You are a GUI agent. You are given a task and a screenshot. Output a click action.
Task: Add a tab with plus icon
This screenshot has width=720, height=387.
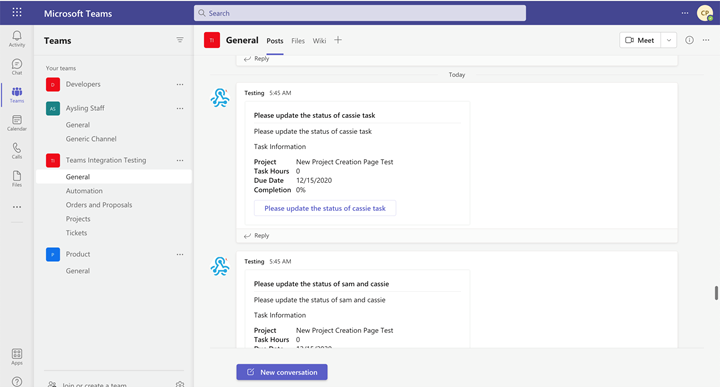pos(338,40)
